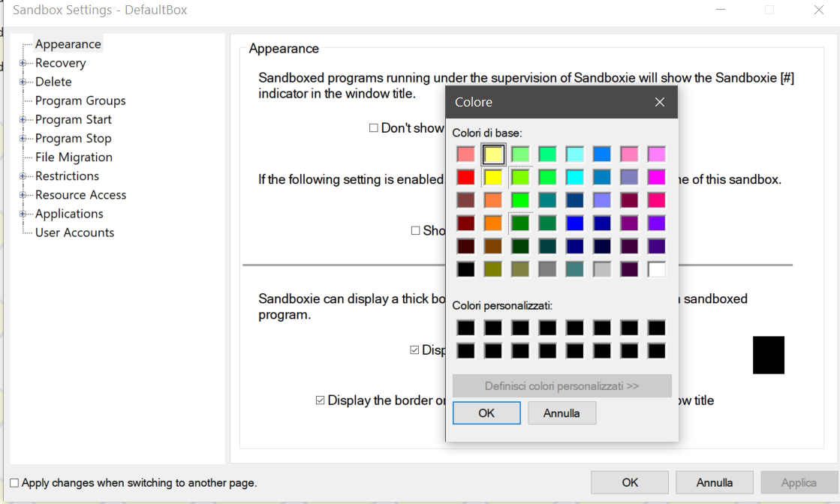Viewport: 840px width, 504px height.
Task: Expand the Restrictions tree node
Action: (23, 176)
